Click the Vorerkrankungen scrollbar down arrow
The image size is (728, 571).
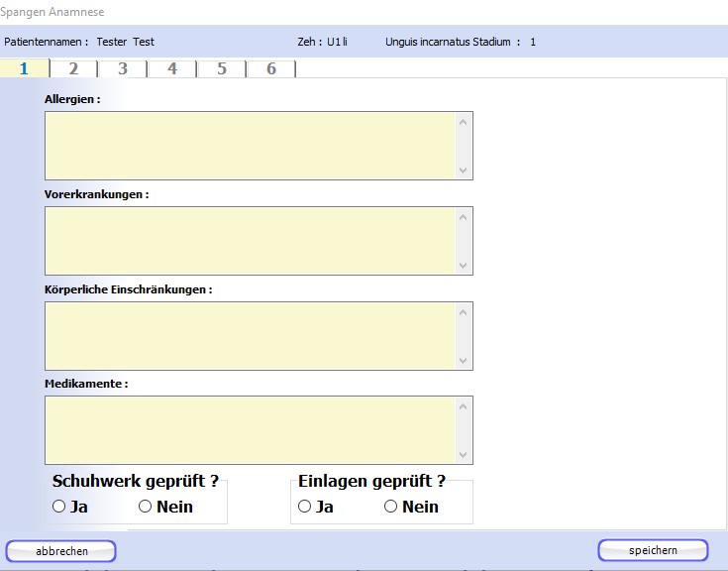(x=463, y=265)
